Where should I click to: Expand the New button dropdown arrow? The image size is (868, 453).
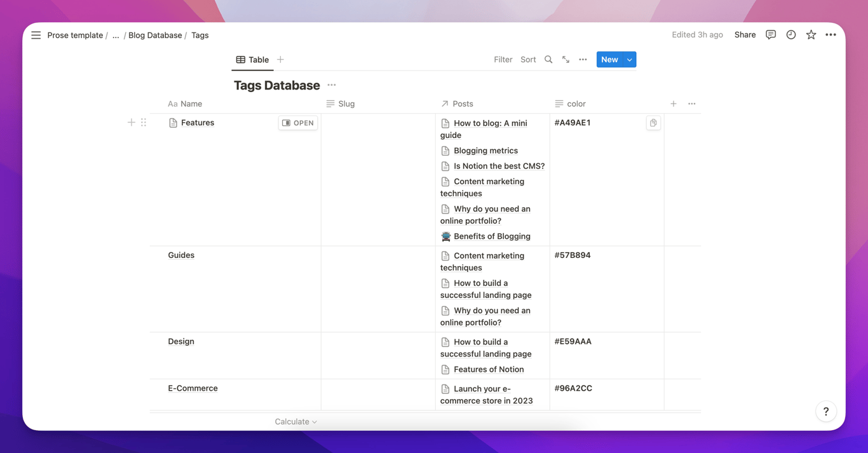[x=630, y=60]
